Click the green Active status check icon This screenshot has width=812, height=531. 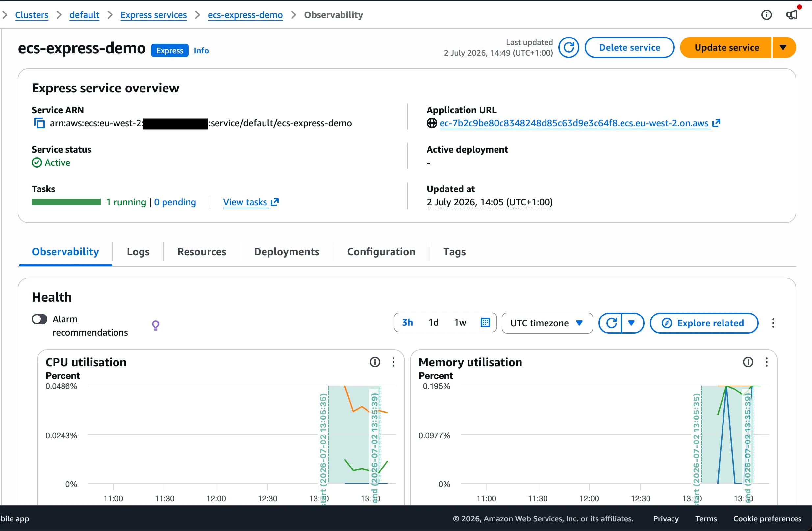pos(37,163)
